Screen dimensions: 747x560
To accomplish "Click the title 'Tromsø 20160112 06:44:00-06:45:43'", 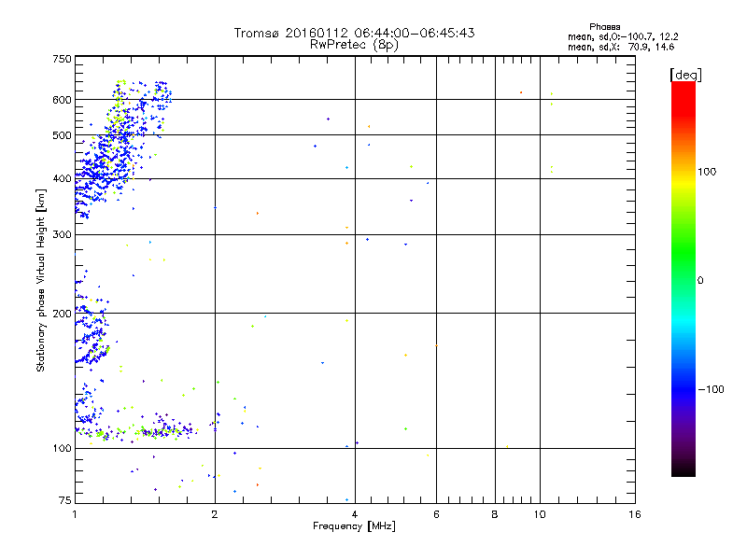I will click(354, 33).
